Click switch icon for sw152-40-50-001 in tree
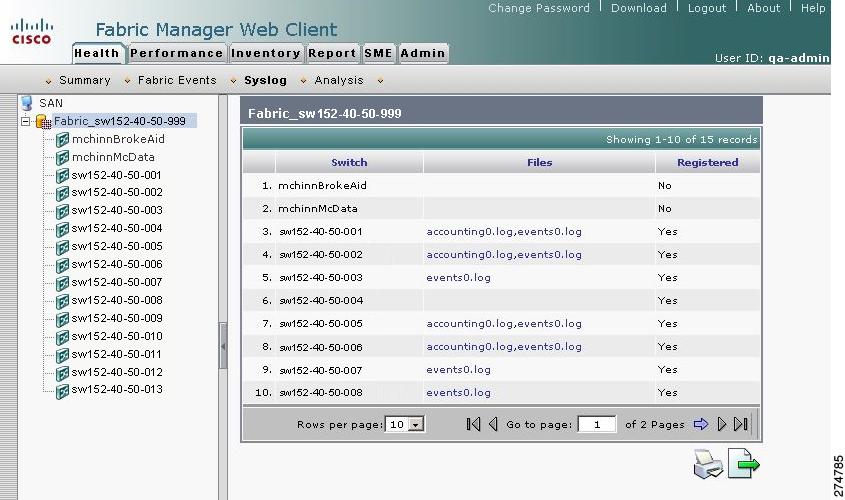Viewport: 845px width, 500px height. [x=62, y=176]
